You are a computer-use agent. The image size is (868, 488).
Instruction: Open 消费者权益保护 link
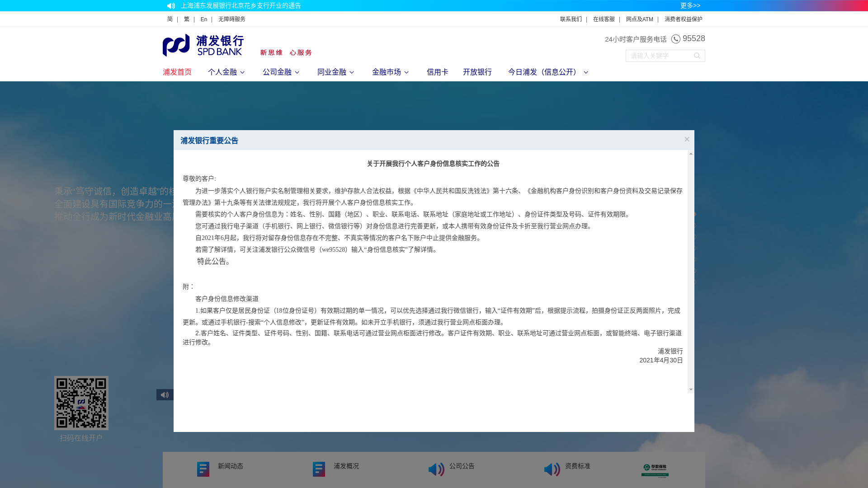coord(684,19)
